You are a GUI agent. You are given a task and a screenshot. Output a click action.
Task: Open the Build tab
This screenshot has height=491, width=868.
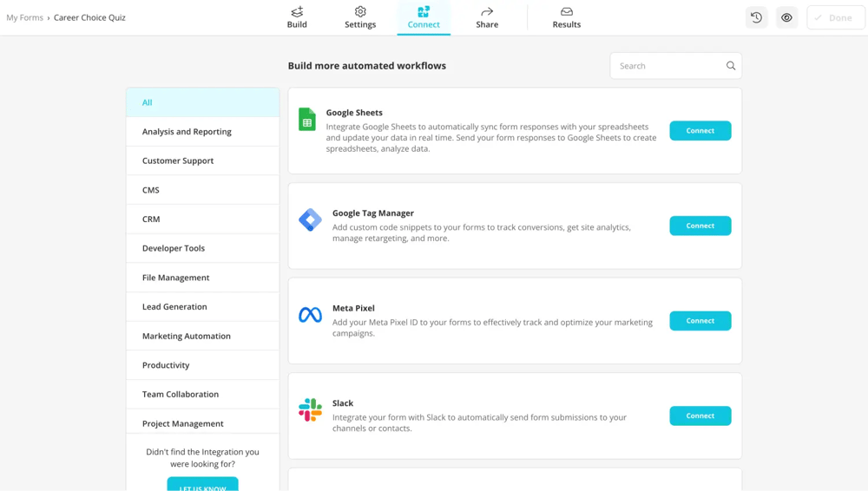coord(297,17)
